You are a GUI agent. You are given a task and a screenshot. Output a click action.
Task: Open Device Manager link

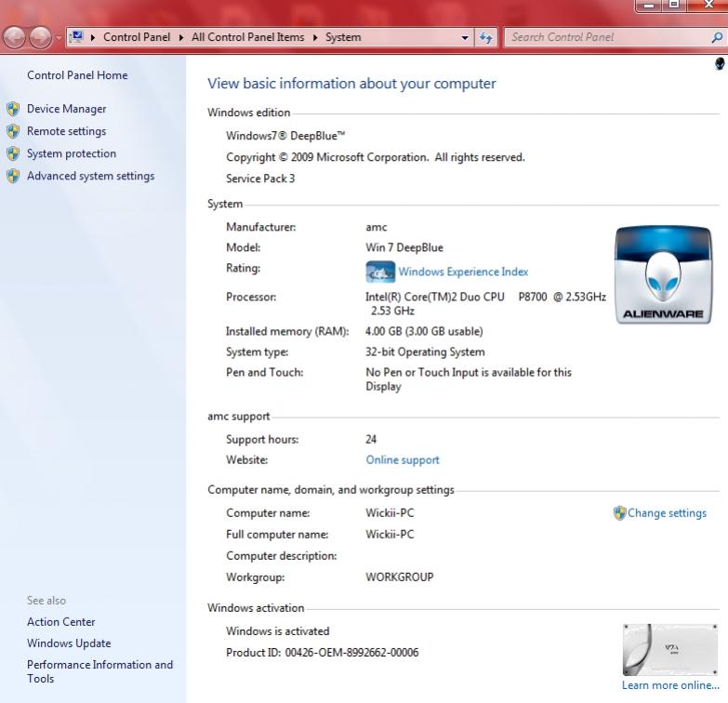[x=66, y=109]
